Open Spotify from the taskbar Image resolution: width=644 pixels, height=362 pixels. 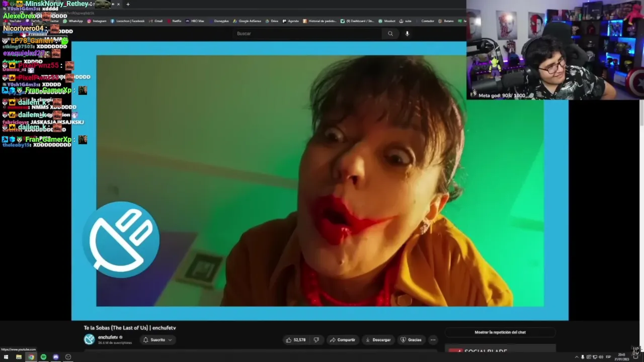[43, 357]
